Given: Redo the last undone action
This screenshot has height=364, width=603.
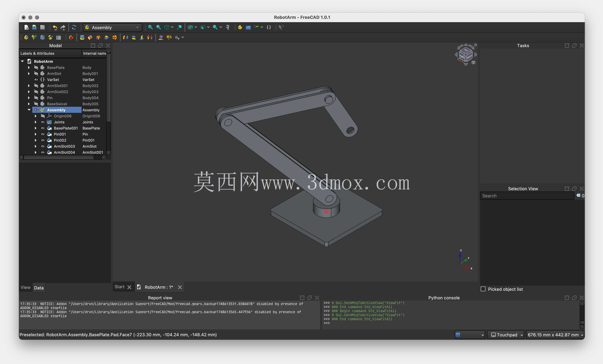Looking at the screenshot, I should pyautogui.click(x=63, y=27).
